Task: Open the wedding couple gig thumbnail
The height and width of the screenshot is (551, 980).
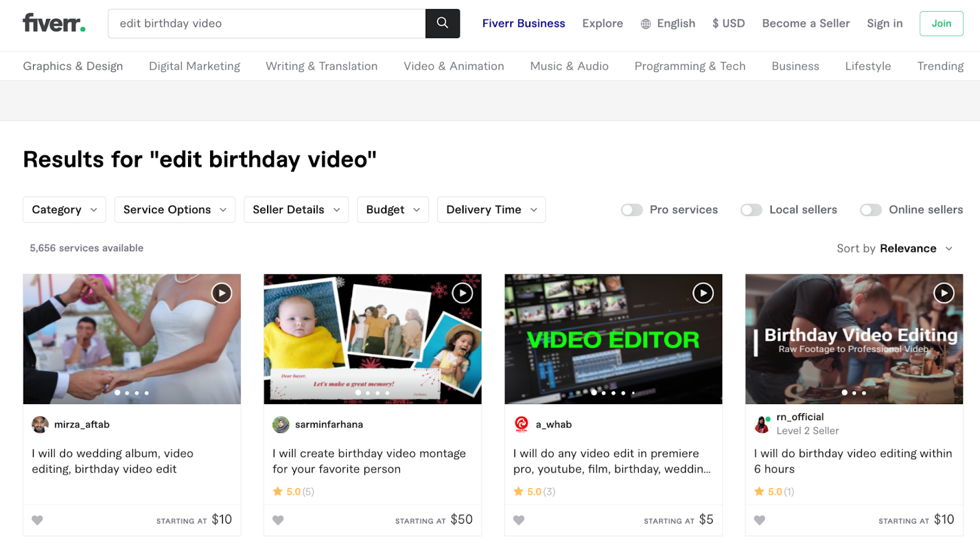Action: tap(132, 339)
